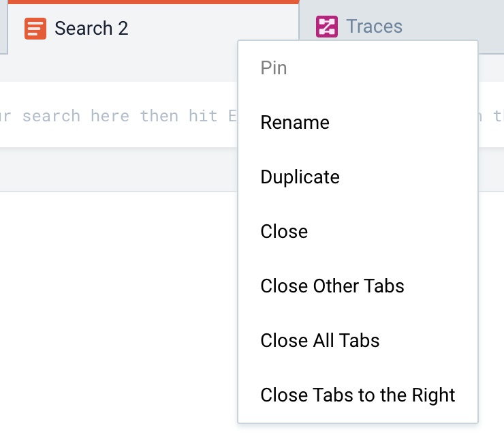504x439 pixels.
Task: Select Close Other Tabs option
Action: coord(332,286)
